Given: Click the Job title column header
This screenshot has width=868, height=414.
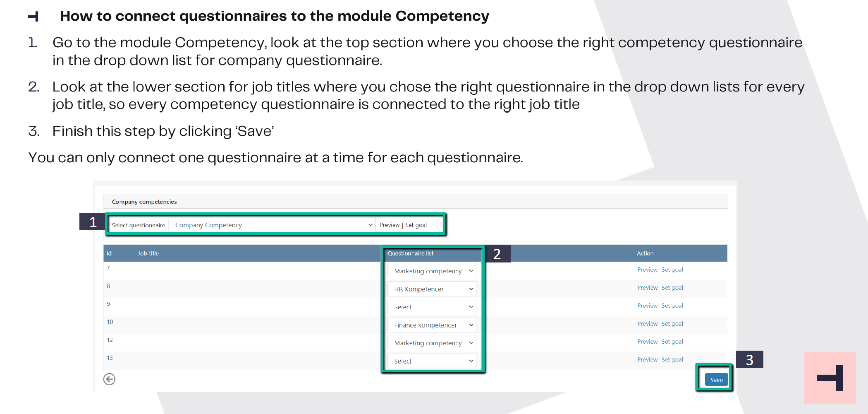Looking at the screenshot, I should [x=148, y=253].
